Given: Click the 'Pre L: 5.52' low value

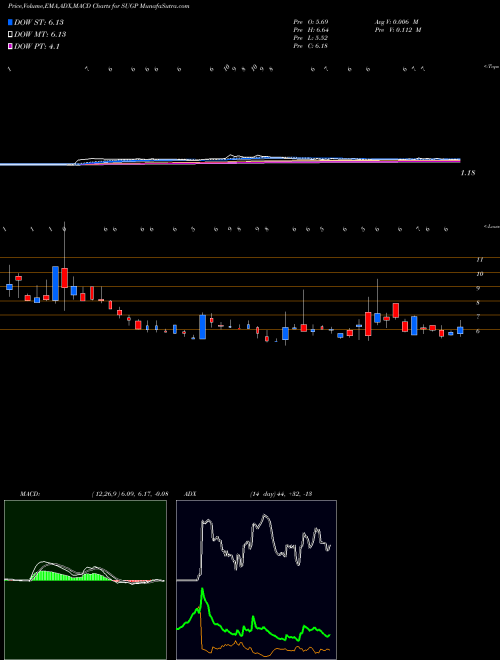Looking at the screenshot, I should pos(311,38).
